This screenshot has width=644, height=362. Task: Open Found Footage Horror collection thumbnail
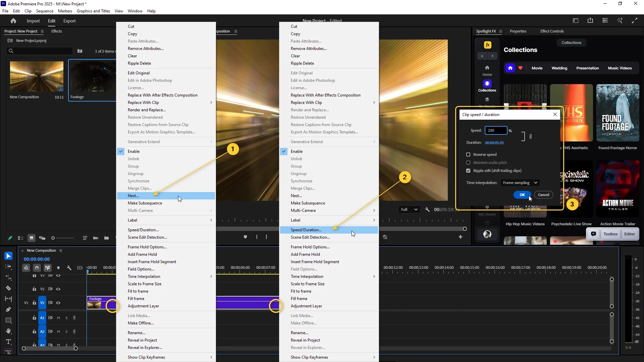(618, 113)
